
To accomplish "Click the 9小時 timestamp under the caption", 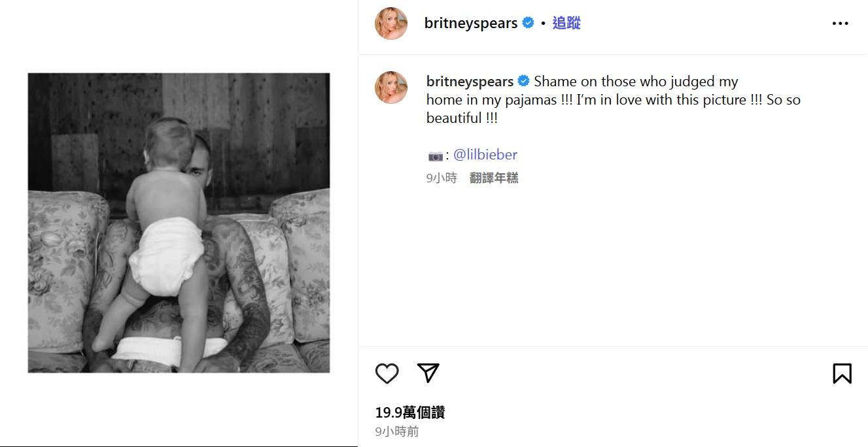I will point(442,178).
